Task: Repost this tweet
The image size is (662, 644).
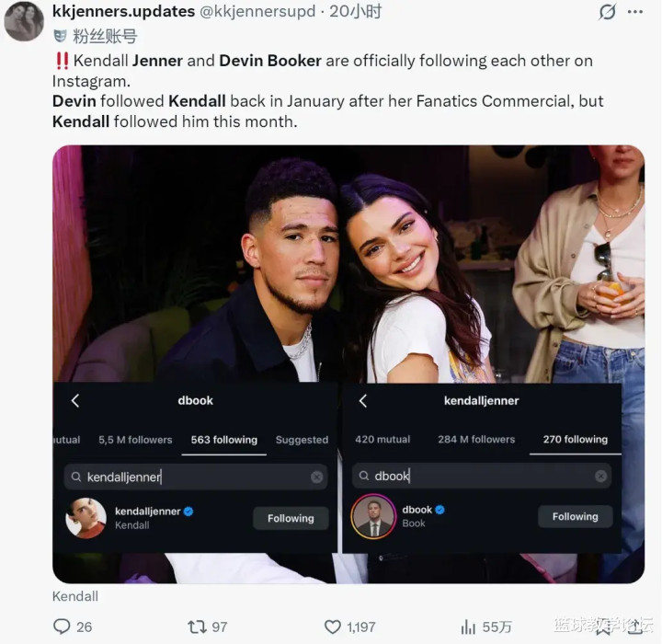Action: [x=198, y=627]
